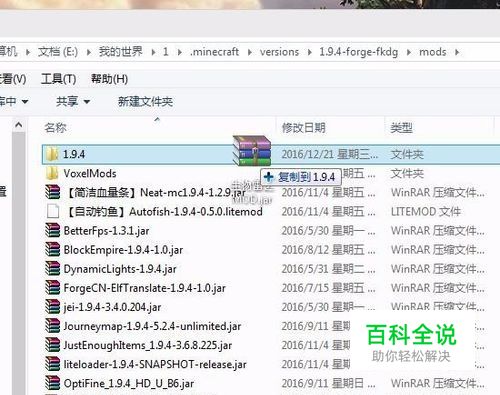
Task: Select VoxelMods folder name
Action: pos(90,173)
